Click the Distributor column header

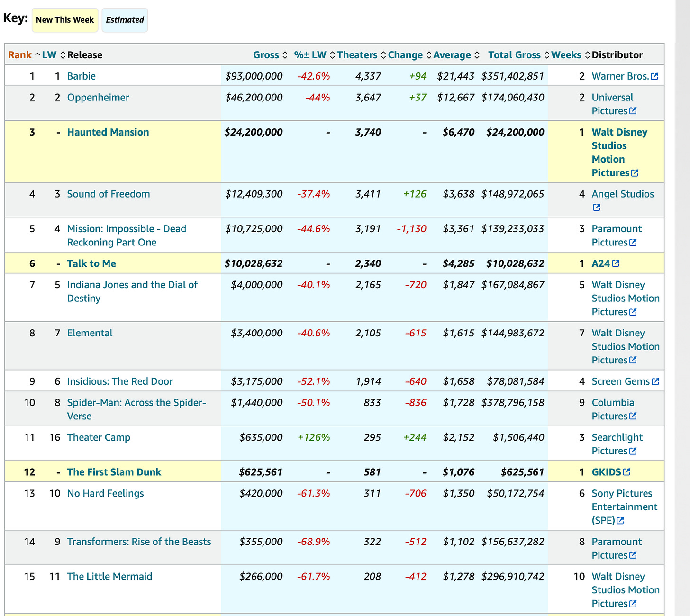click(617, 55)
